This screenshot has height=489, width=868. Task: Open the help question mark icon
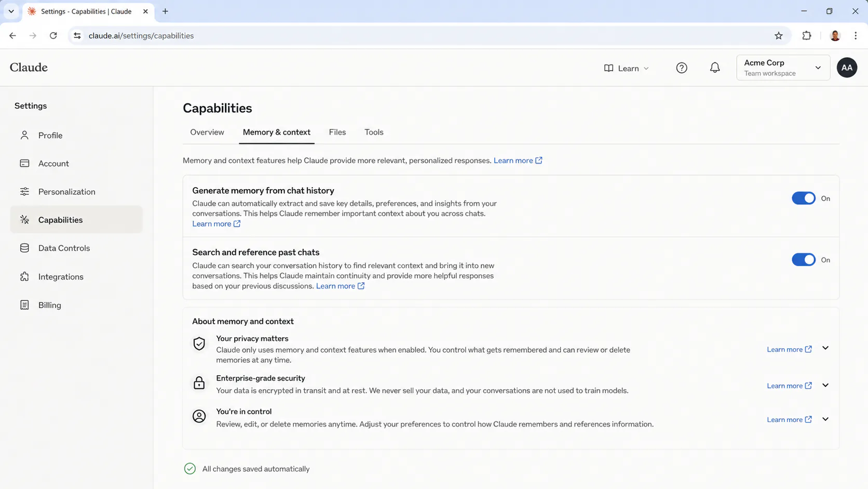[x=682, y=68]
